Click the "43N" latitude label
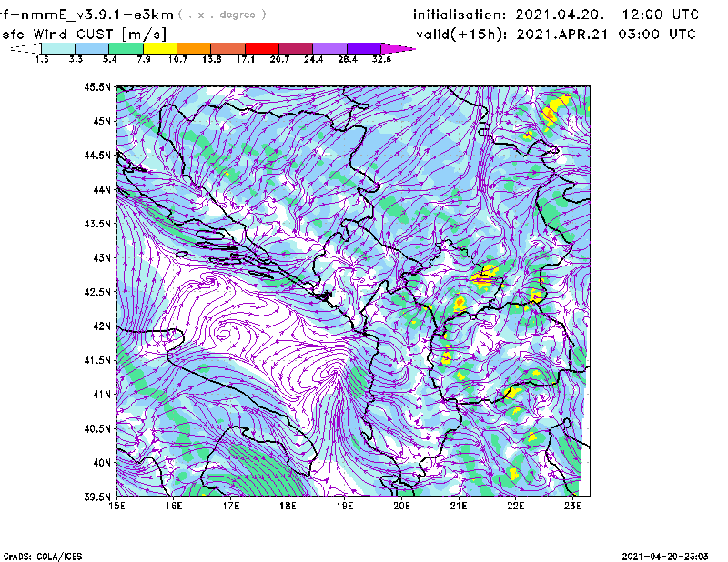 tap(102, 257)
